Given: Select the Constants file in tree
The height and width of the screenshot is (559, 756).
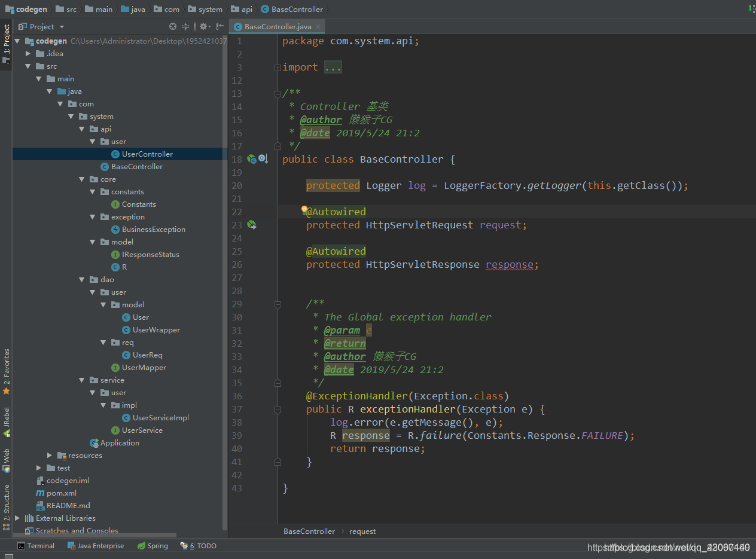Looking at the screenshot, I should pyautogui.click(x=139, y=204).
